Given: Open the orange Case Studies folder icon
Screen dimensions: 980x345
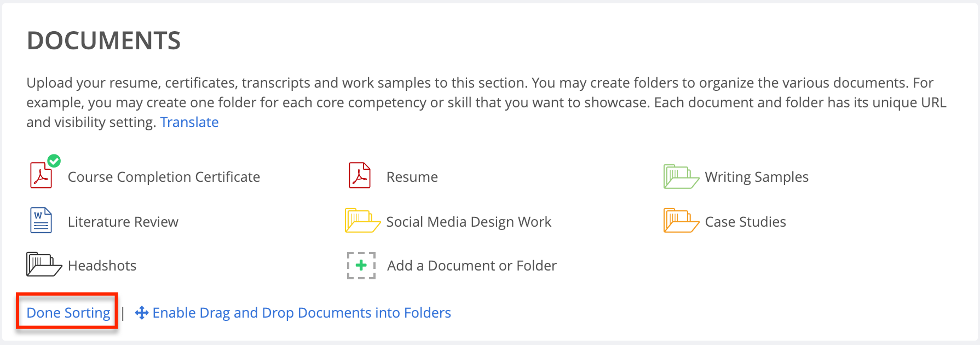Looking at the screenshot, I should (681, 221).
